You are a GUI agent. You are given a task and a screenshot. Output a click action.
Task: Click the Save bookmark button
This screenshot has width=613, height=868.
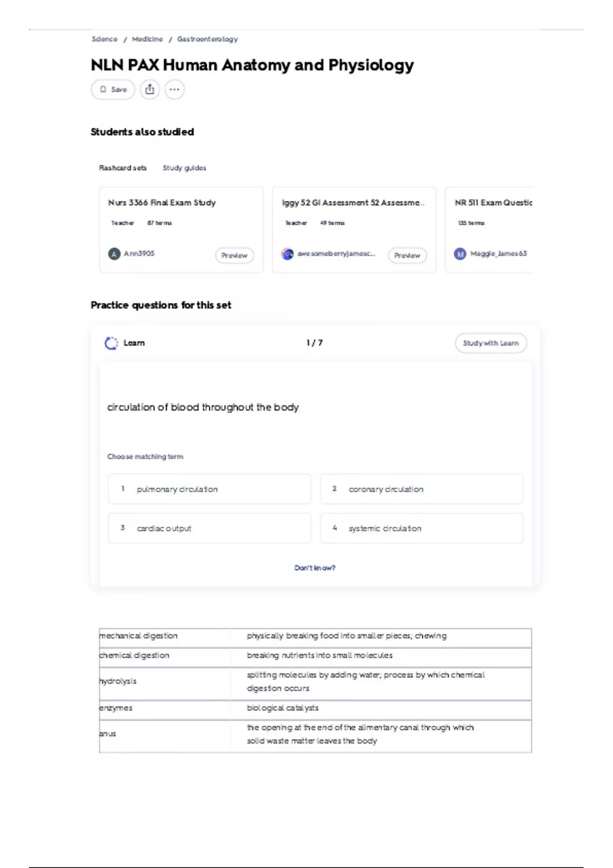click(x=113, y=89)
